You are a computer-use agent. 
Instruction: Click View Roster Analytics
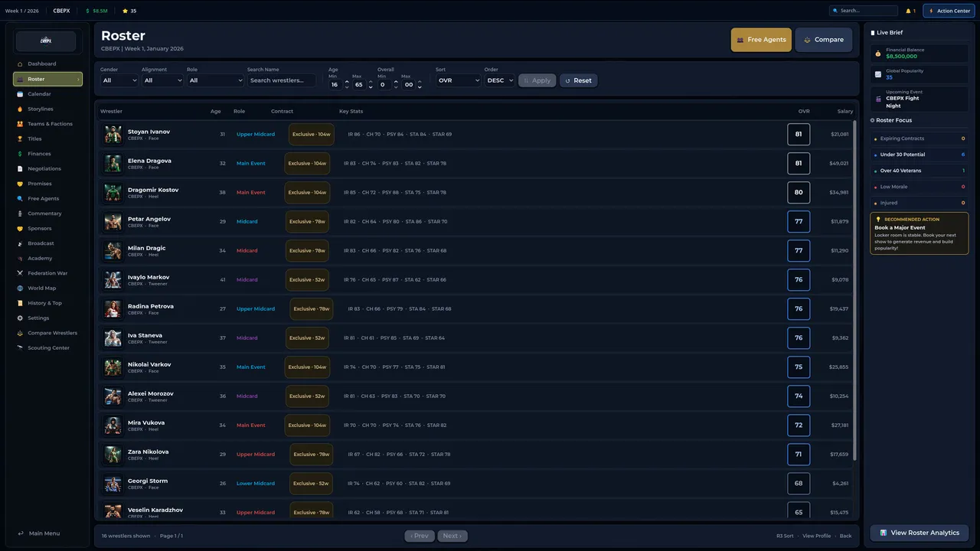click(x=920, y=533)
